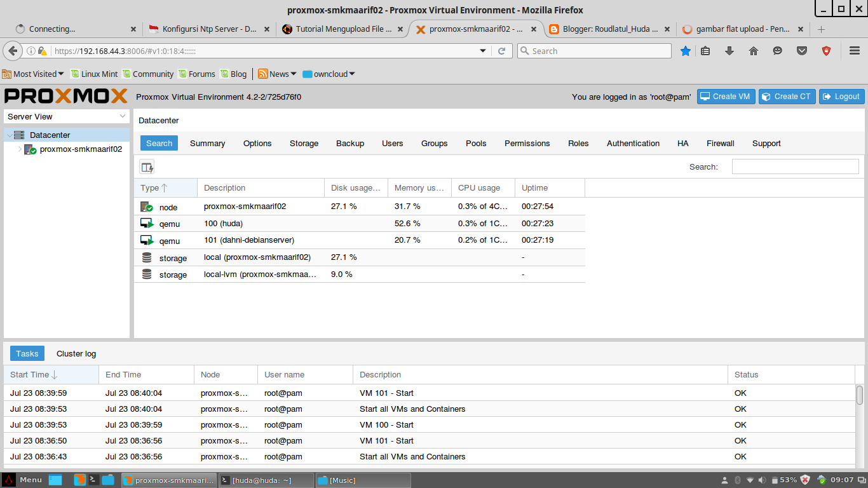Select the 101 (dahni-debianserver) description cell
The width and height of the screenshot is (868, 488).
261,240
